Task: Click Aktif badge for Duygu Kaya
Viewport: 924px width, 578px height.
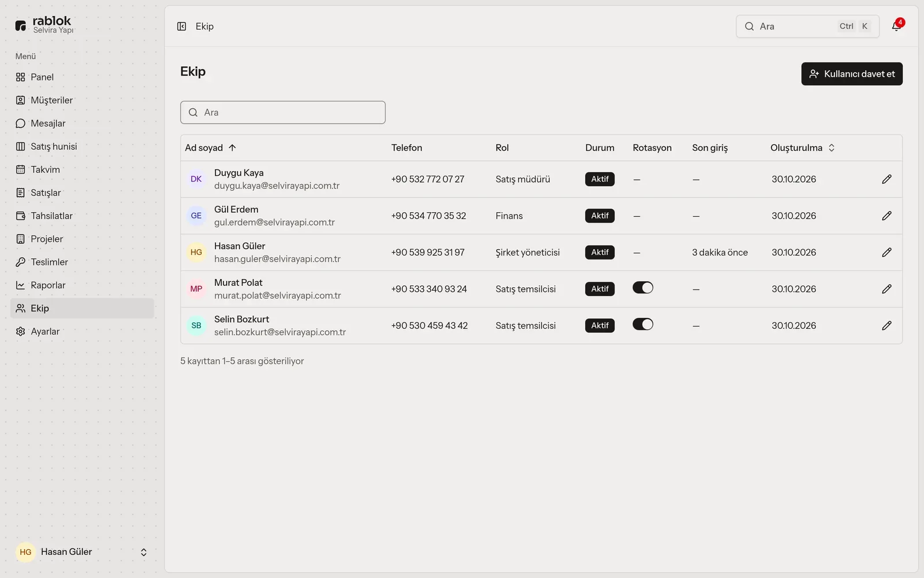Action: (600, 179)
